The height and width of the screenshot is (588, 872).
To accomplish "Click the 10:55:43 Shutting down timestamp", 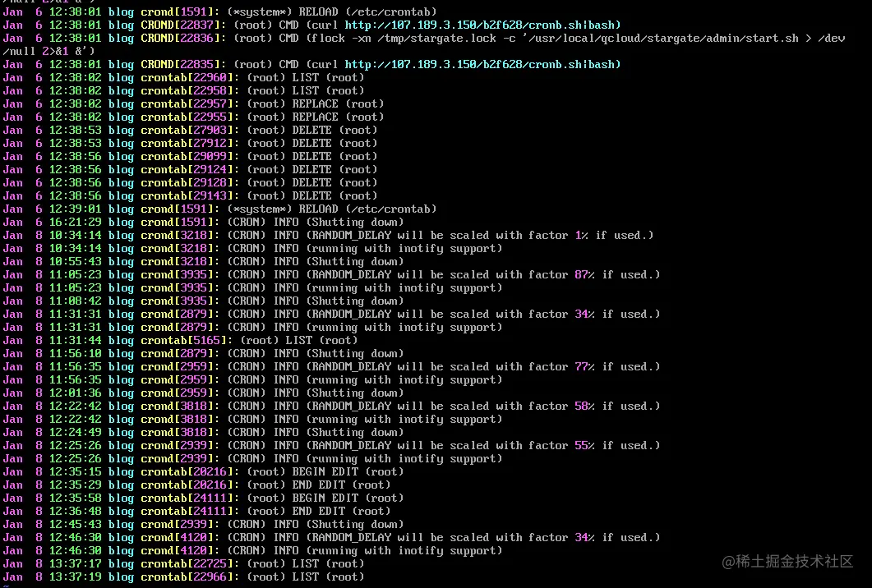I will click(x=75, y=262).
